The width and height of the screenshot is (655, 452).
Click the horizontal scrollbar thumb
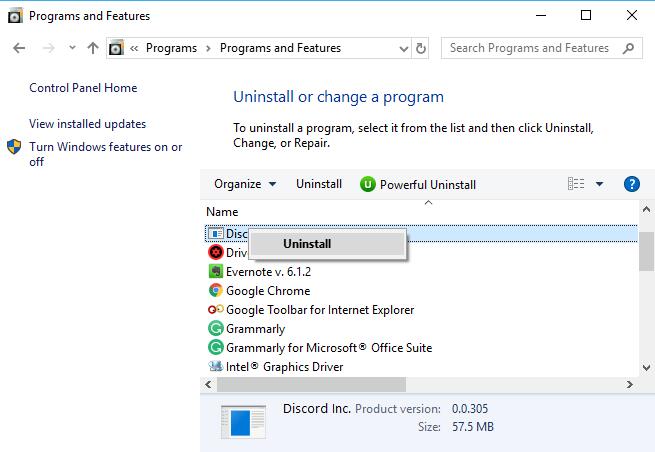pyautogui.click(x=311, y=384)
